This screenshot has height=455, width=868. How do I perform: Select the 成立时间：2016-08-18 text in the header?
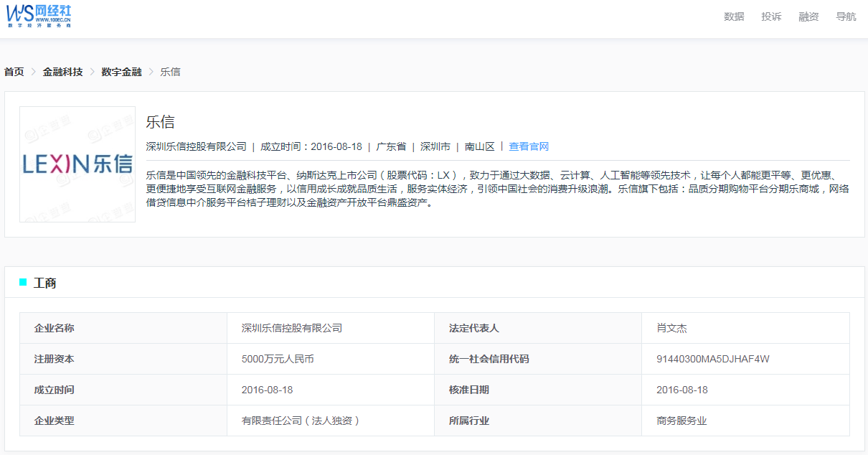(311, 146)
